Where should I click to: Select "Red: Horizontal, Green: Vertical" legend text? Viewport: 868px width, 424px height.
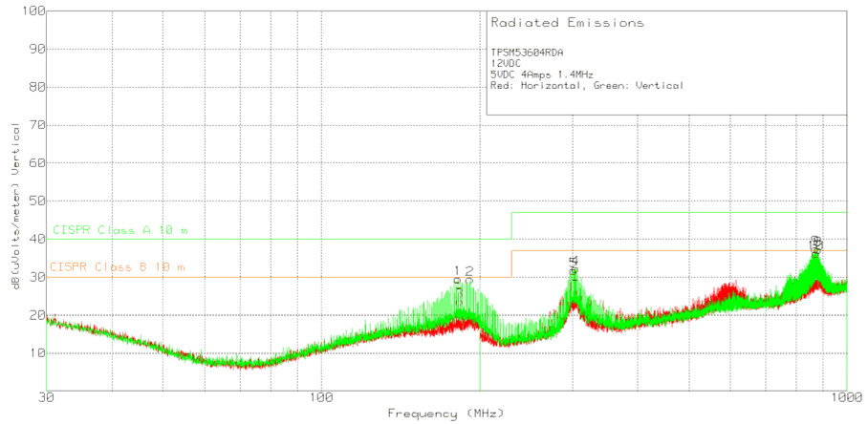(587, 86)
